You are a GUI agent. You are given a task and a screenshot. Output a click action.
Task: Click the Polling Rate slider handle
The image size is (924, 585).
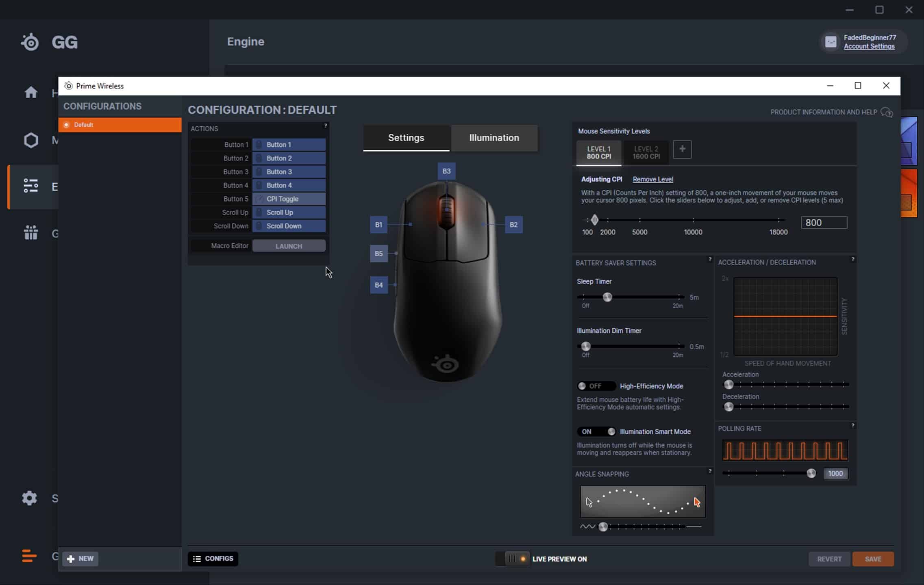click(811, 473)
